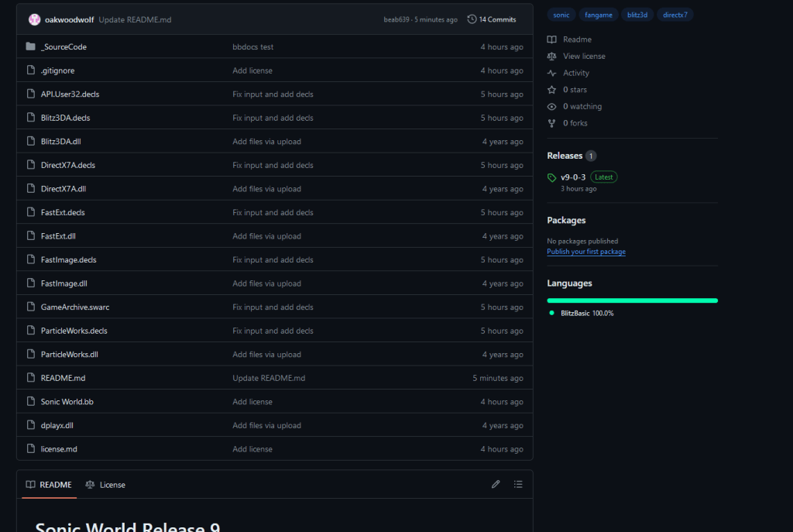Click the _SourceCode folder icon
Image resolution: width=793 pixels, height=532 pixels.
click(30, 46)
